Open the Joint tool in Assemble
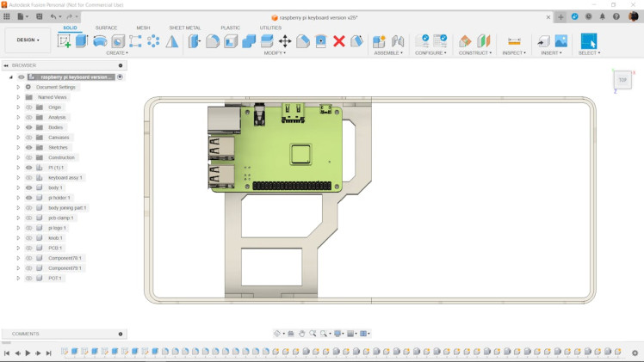This screenshot has height=362, width=644. pyautogui.click(x=398, y=40)
